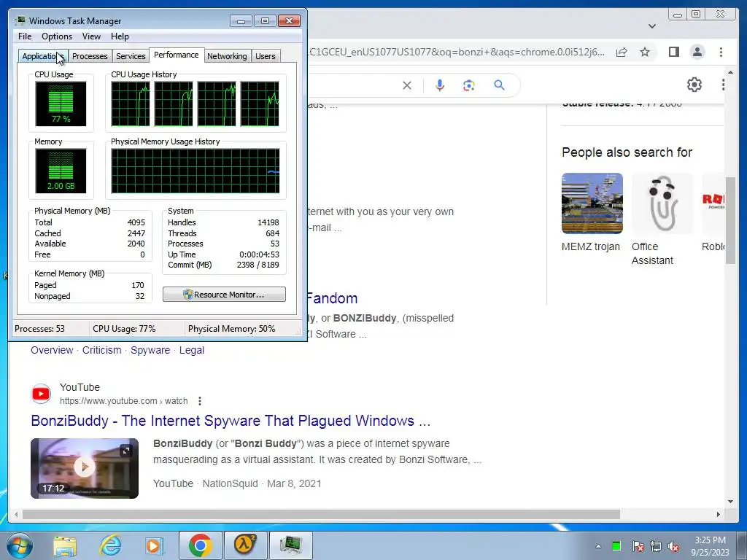The image size is (747, 560).
Task: Click the Chrome address bar URL
Action: 457,52
